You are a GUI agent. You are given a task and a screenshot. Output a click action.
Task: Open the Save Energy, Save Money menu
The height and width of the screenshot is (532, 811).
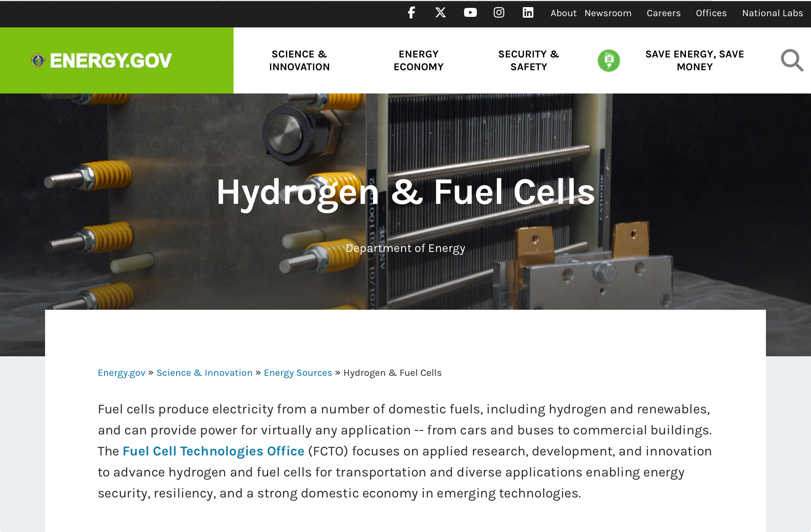tap(695, 60)
